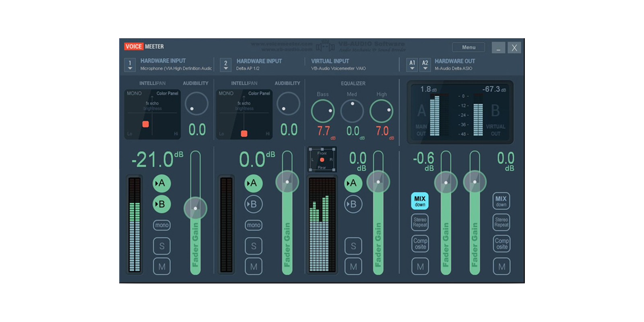Toggle mono on Hardware Input 2

pyautogui.click(x=254, y=225)
